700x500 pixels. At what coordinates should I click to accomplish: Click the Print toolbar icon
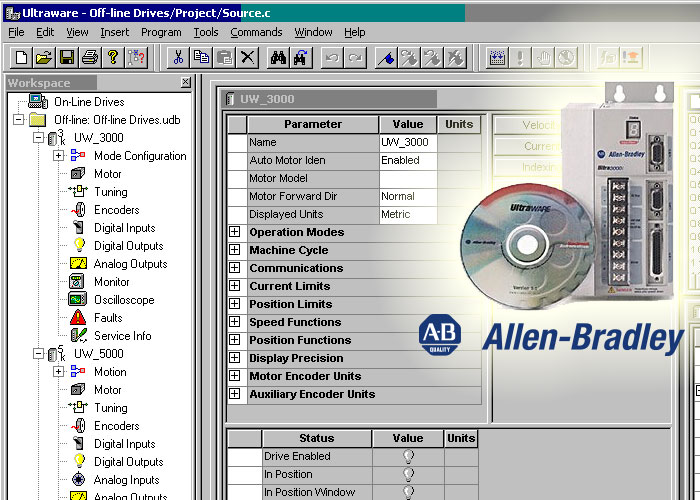click(x=90, y=58)
